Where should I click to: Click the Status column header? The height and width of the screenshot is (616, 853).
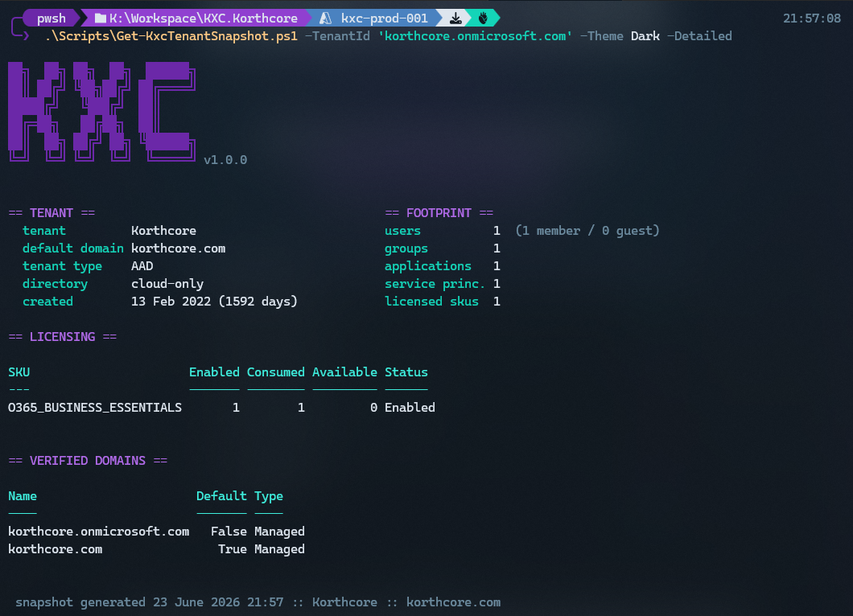(x=406, y=372)
